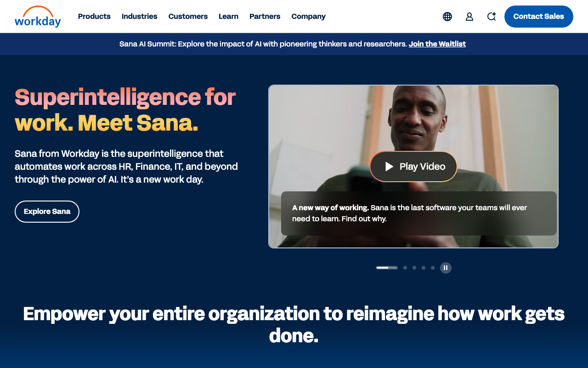Follow the Join the Waitlist link
The image size is (588, 368).
pyautogui.click(x=437, y=44)
